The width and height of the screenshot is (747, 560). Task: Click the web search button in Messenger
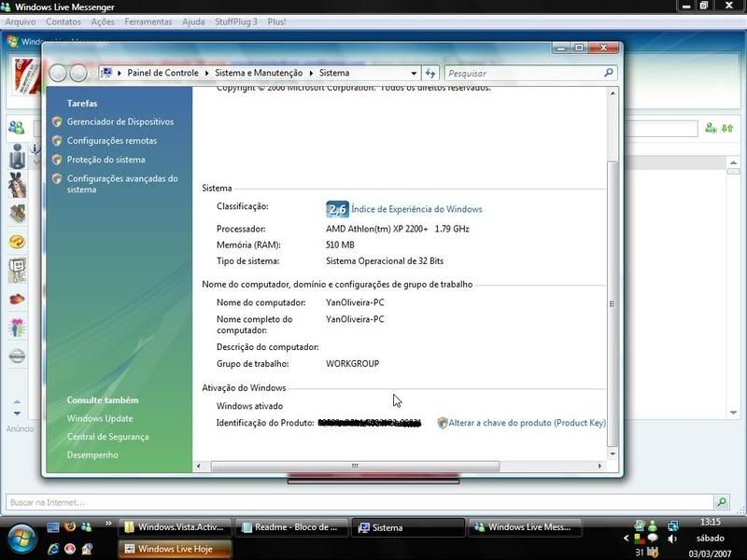click(x=722, y=502)
